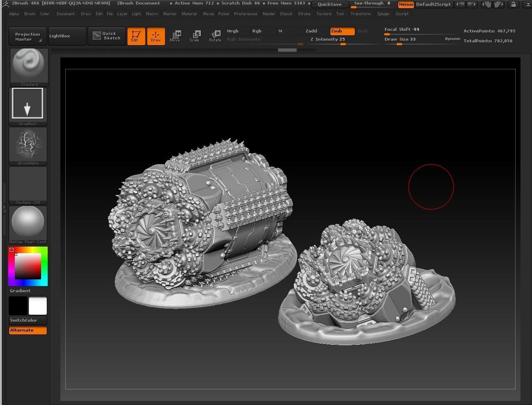The width and height of the screenshot is (532, 405).
Task: Open LightBox browser
Action: [67, 36]
